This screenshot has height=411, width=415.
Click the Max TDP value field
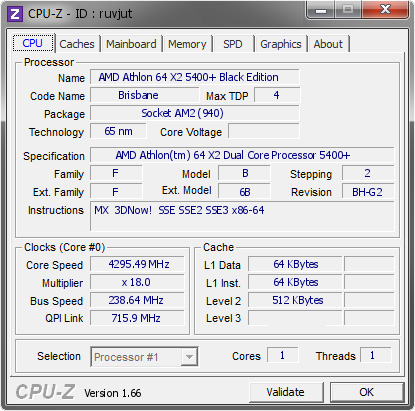pyautogui.click(x=277, y=95)
